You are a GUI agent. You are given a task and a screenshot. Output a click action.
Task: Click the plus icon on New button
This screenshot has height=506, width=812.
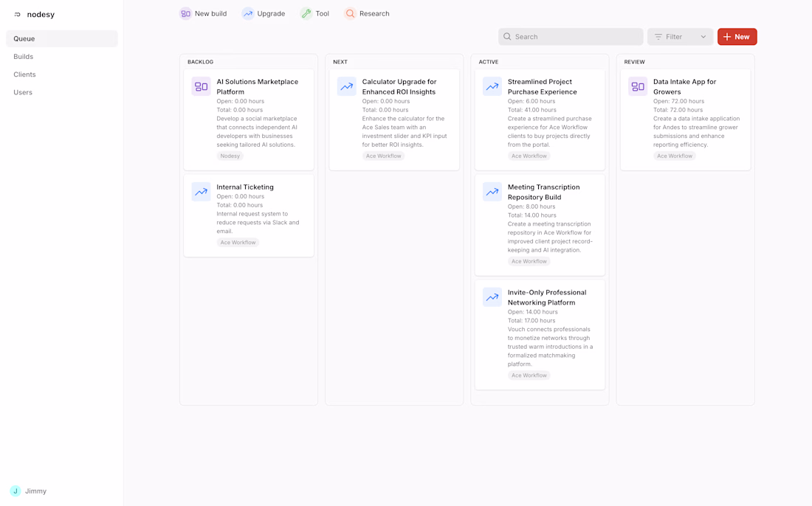727,37
